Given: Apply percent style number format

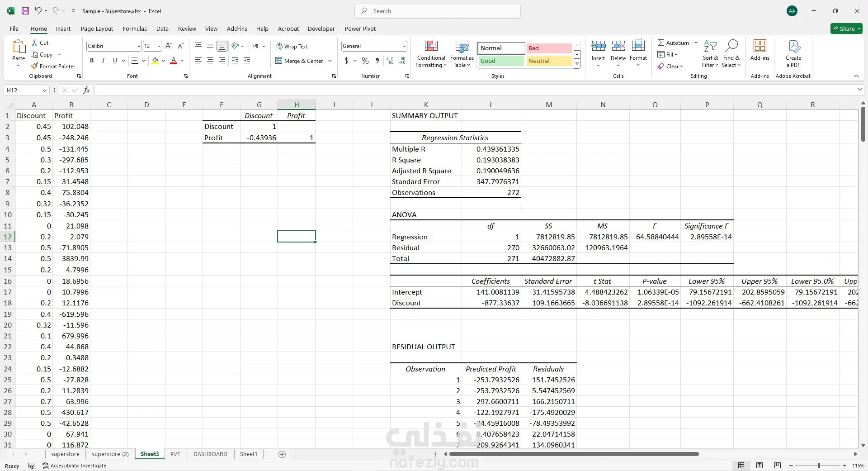Looking at the screenshot, I should pyautogui.click(x=365, y=60).
